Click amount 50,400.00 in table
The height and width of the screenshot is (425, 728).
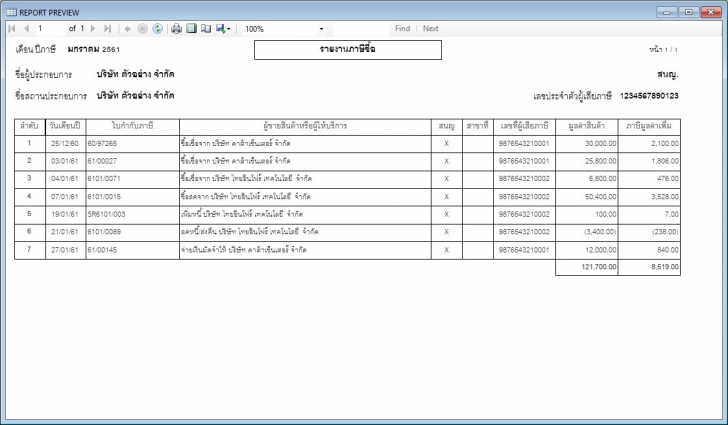(601, 196)
